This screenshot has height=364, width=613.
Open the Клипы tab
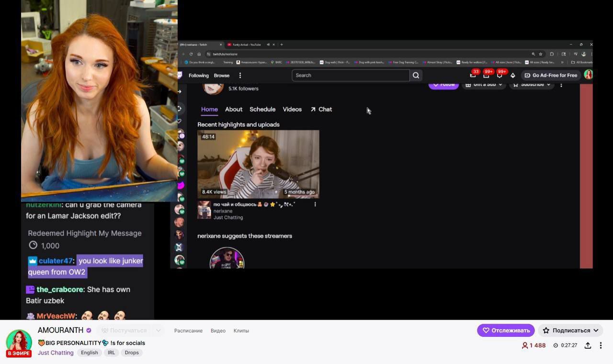241,331
